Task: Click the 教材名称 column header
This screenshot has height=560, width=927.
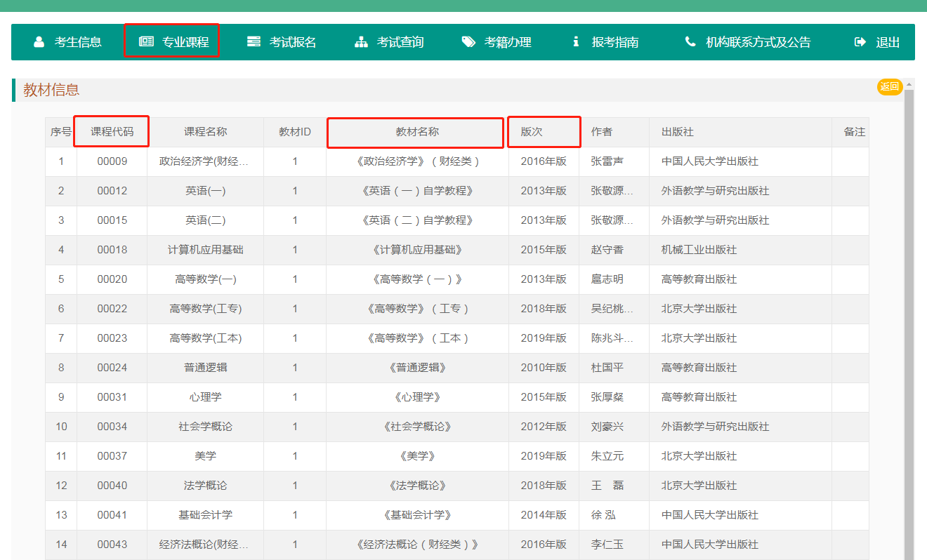Action: point(417,132)
